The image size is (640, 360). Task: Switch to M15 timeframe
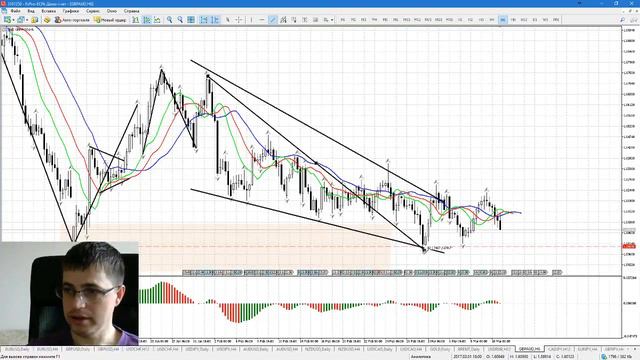428,20
